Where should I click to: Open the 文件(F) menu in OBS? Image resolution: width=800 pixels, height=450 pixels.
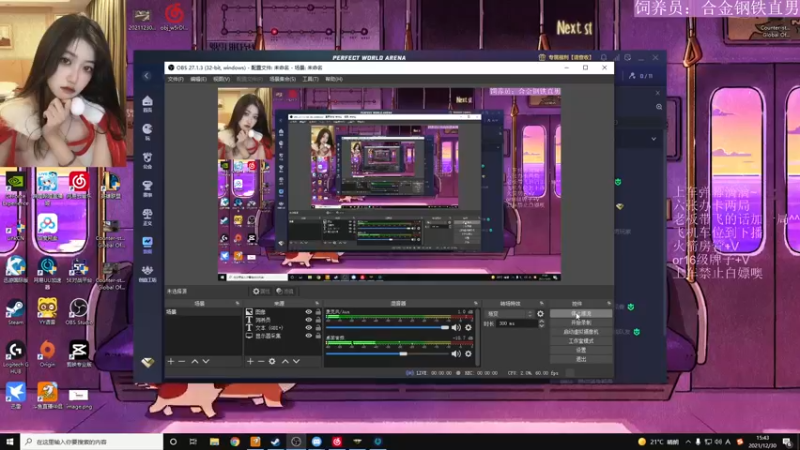pyautogui.click(x=176, y=79)
